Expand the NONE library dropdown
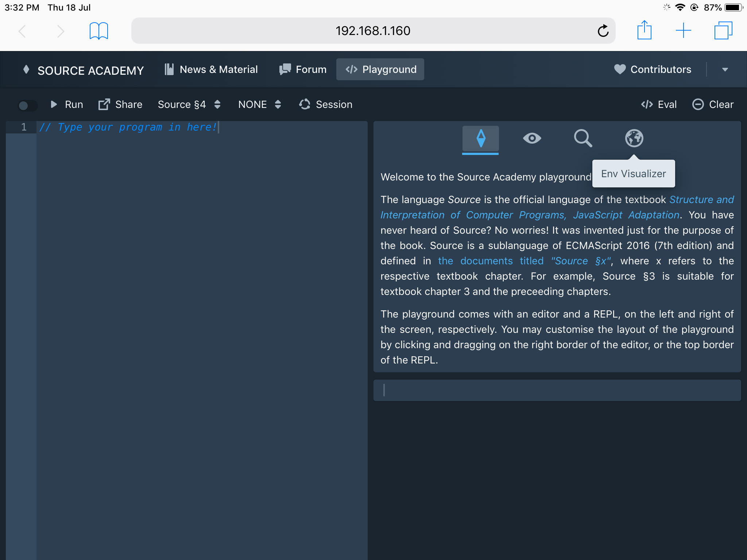This screenshot has height=560, width=747. 259,105
